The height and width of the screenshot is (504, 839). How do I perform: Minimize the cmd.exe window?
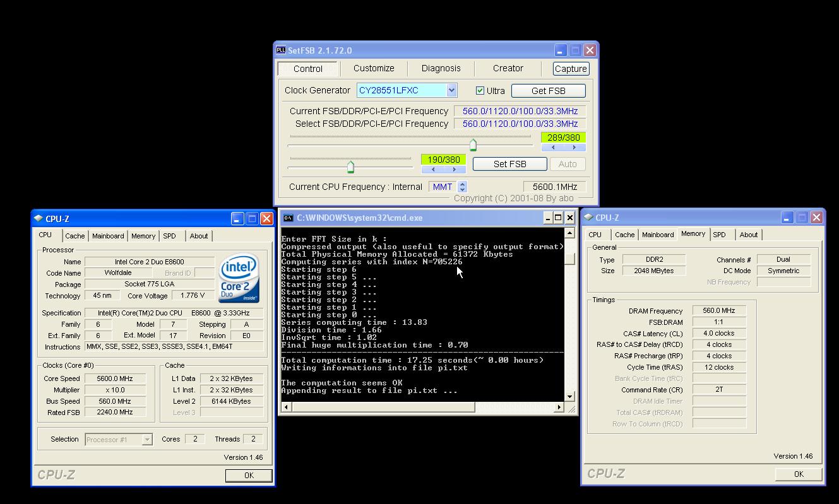click(548, 218)
